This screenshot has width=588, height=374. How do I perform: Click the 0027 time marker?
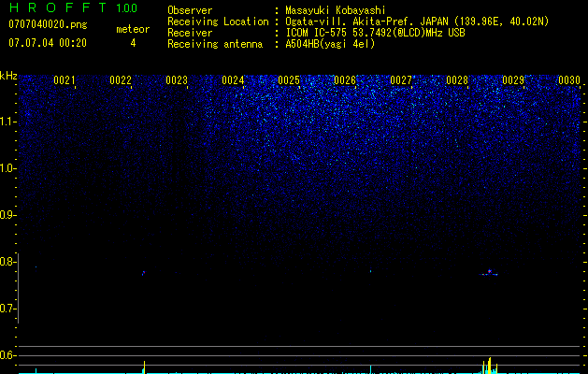click(x=401, y=80)
